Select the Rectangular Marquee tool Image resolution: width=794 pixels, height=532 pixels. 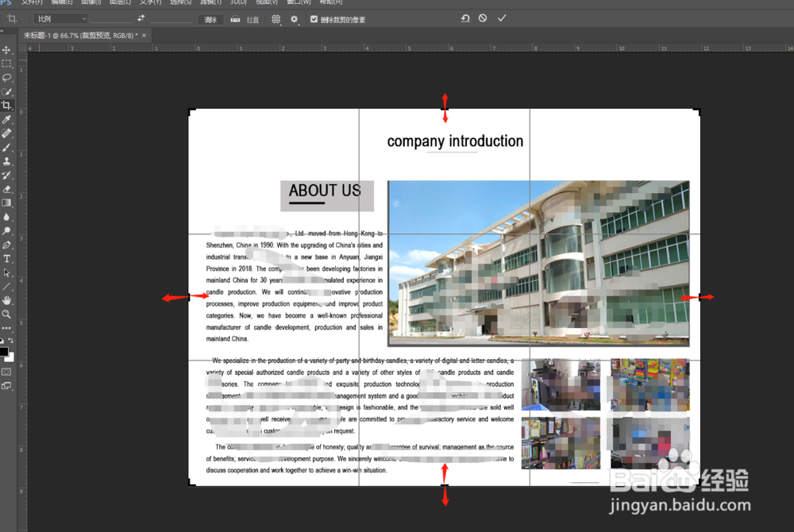tap(6, 64)
